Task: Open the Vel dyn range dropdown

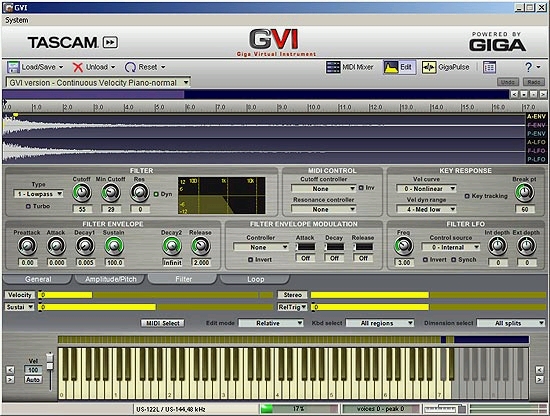Action: (x=426, y=209)
